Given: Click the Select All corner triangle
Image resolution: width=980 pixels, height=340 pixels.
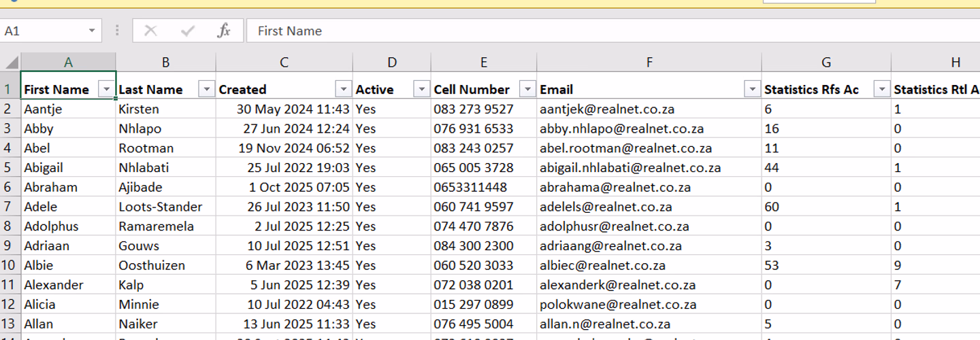Looking at the screenshot, I should (x=11, y=63).
